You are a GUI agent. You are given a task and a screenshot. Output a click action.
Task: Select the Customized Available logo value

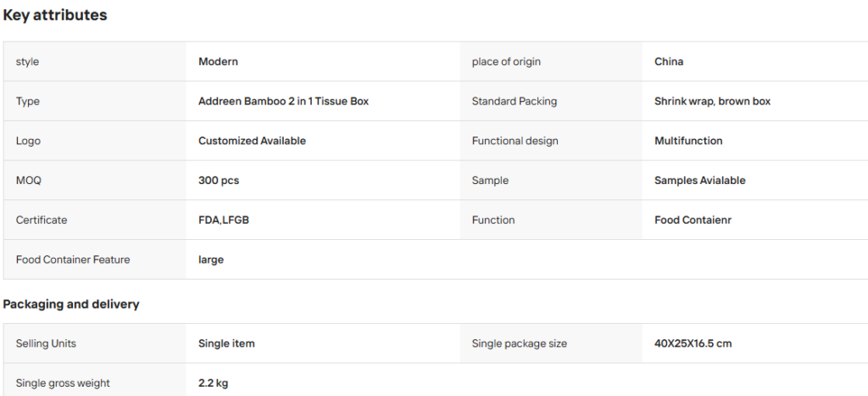[252, 141]
